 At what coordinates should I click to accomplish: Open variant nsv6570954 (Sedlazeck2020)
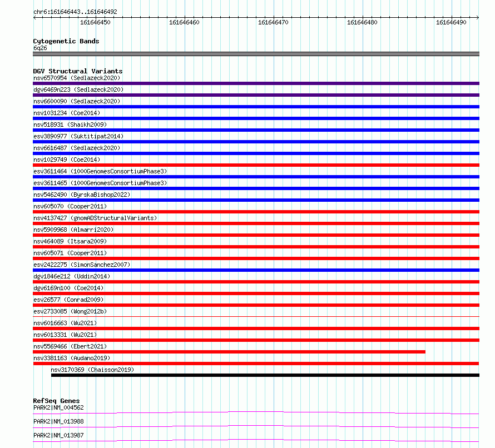[x=77, y=78]
